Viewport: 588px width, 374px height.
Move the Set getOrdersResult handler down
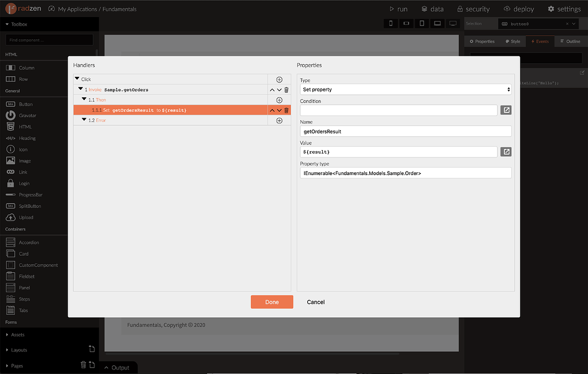pyautogui.click(x=279, y=110)
